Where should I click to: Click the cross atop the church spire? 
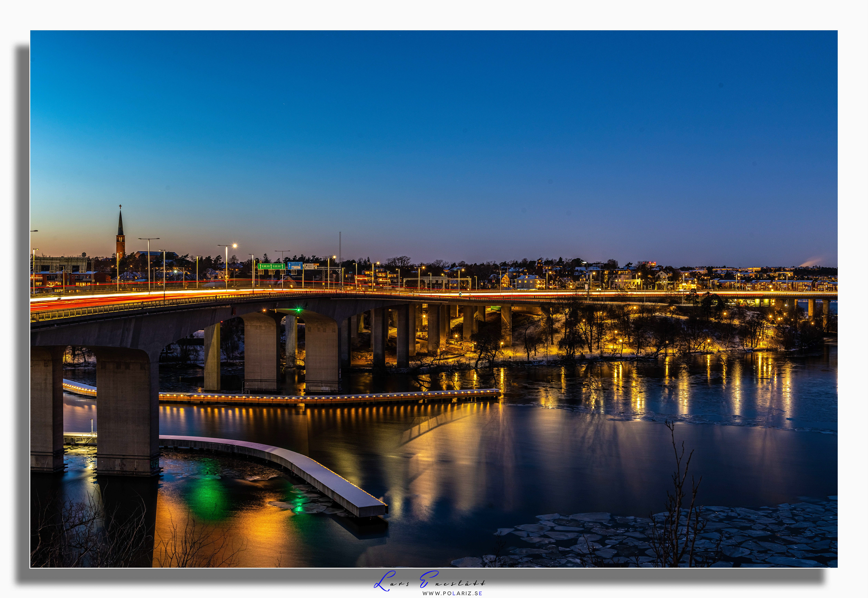[120, 206]
